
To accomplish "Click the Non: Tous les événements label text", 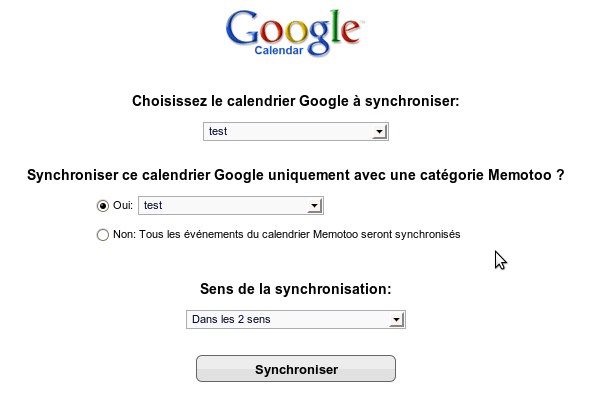I will 287,234.
